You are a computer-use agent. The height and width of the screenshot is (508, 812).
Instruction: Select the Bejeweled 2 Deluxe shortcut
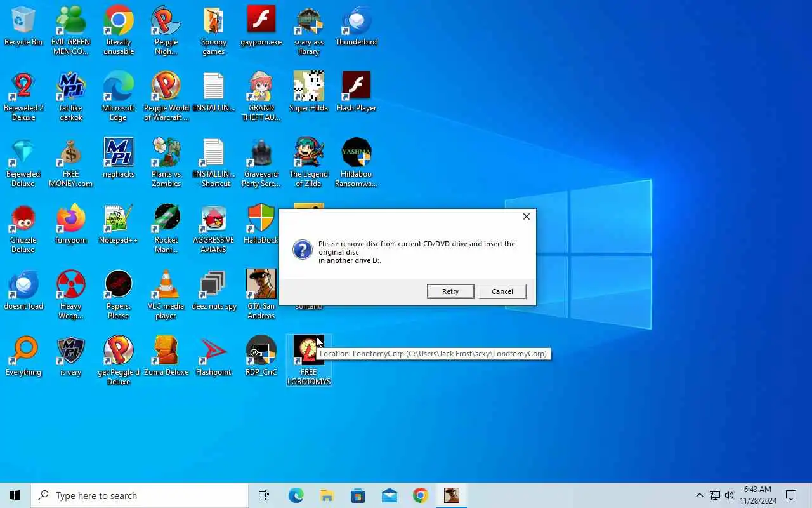(23, 97)
